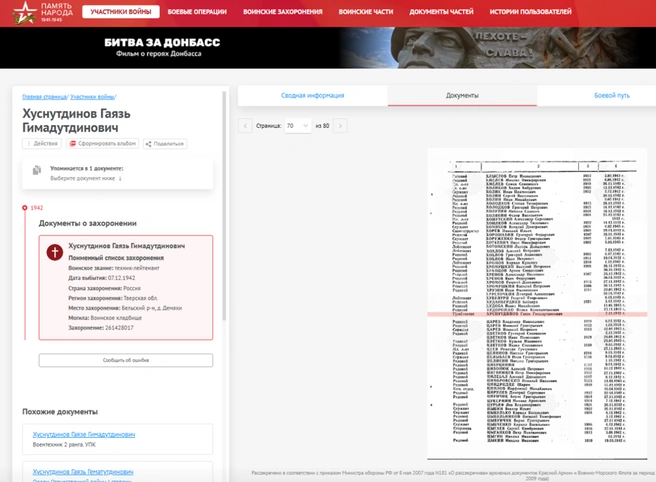Switch to Боевой путь tab
The height and width of the screenshot is (482, 656).
(x=612, y=95)
